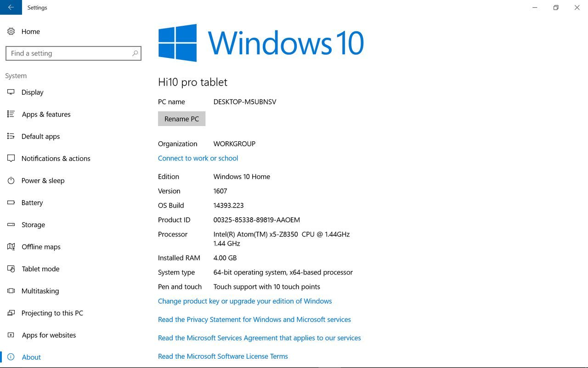Viewport: 588px width, 368px height.
Task: Click the Battery icon in sidebar
Action: click(11, 202)
